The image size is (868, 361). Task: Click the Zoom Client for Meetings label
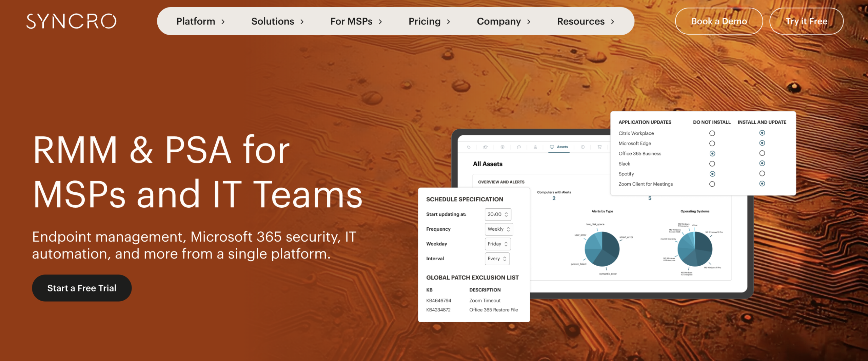[x=646, y=184]
